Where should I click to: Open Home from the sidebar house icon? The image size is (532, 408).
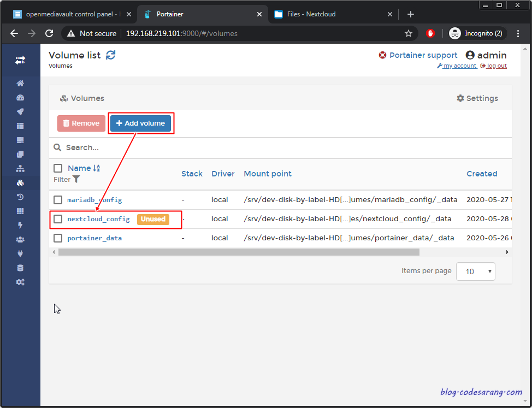[20, 84]
